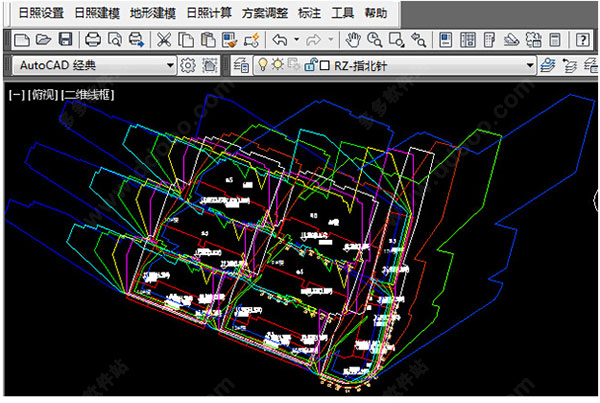Screen dimensions: 600x403
Task: Open the Layer Properties Manager icon
Action: [240, 65]
